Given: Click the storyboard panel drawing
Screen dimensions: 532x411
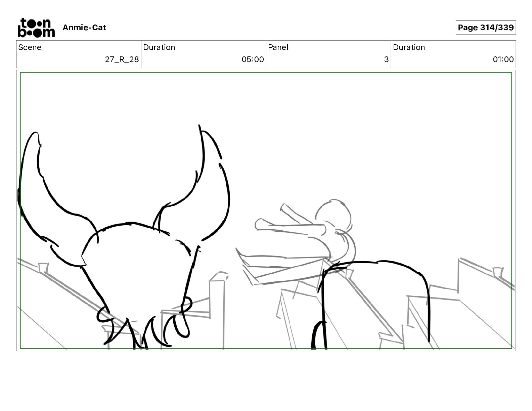Looking at the screenshot, I should 266,211.
